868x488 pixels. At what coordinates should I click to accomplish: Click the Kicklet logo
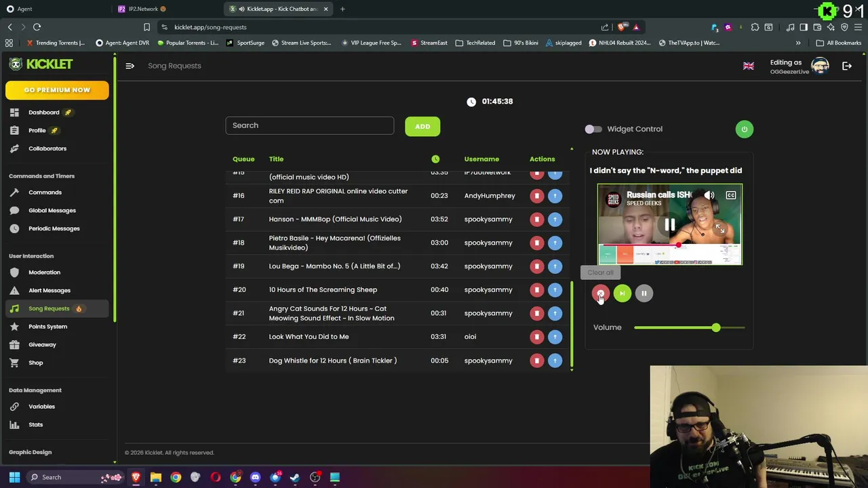(x=41, y=64)
